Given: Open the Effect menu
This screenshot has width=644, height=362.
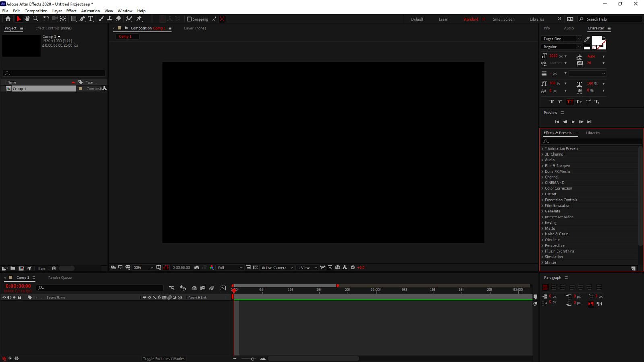Looking at the screenshot, I should [71, 11].
